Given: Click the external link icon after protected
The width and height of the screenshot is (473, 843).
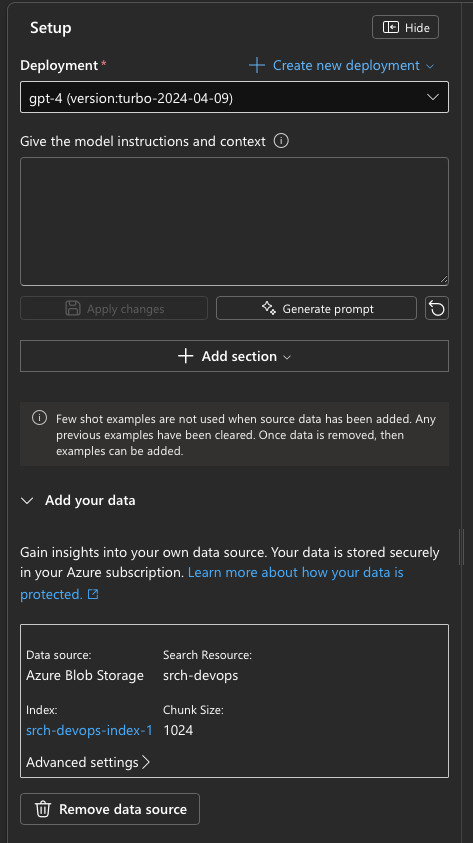Looking at the screenshot, I should (x=93, y=594).
